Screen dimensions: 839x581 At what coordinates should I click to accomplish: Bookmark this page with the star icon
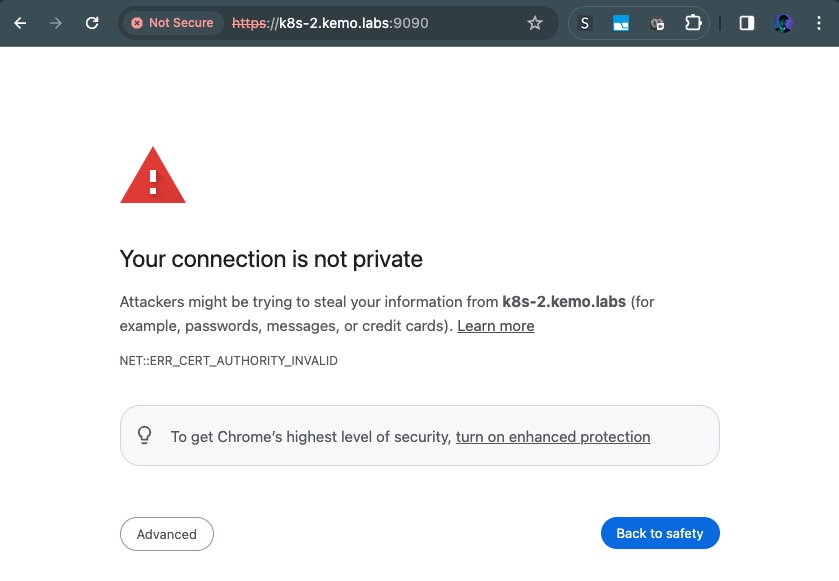click(x=535, y=23)
